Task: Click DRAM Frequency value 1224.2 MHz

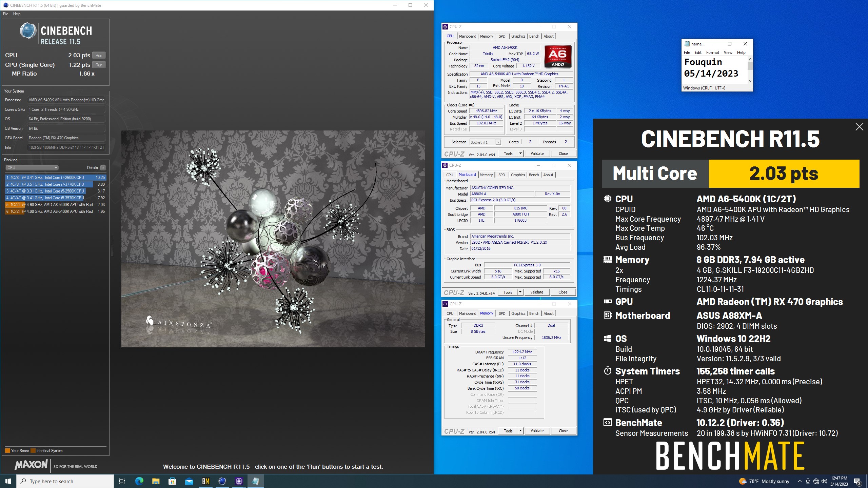Action: [522, 352]
